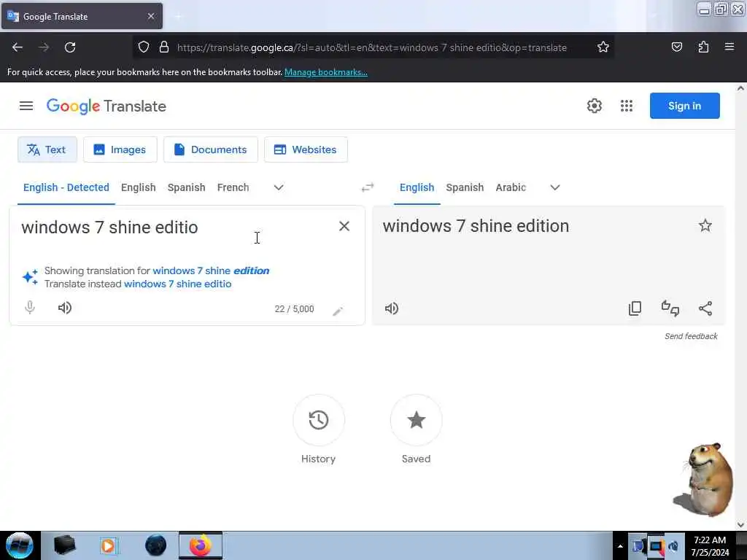Open translation History

pyautogui.click(x=318, y=420)
